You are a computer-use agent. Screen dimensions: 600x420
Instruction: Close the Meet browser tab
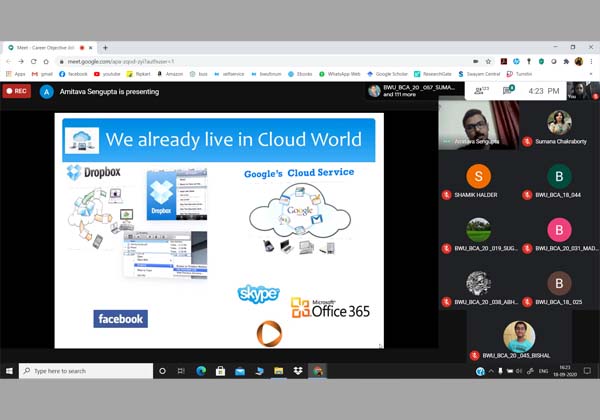(x=91, y=48)
